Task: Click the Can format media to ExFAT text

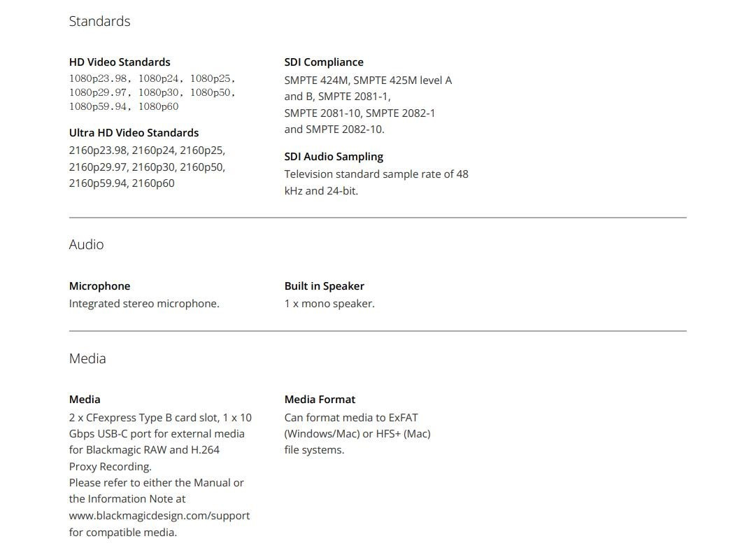Action: 351,418
